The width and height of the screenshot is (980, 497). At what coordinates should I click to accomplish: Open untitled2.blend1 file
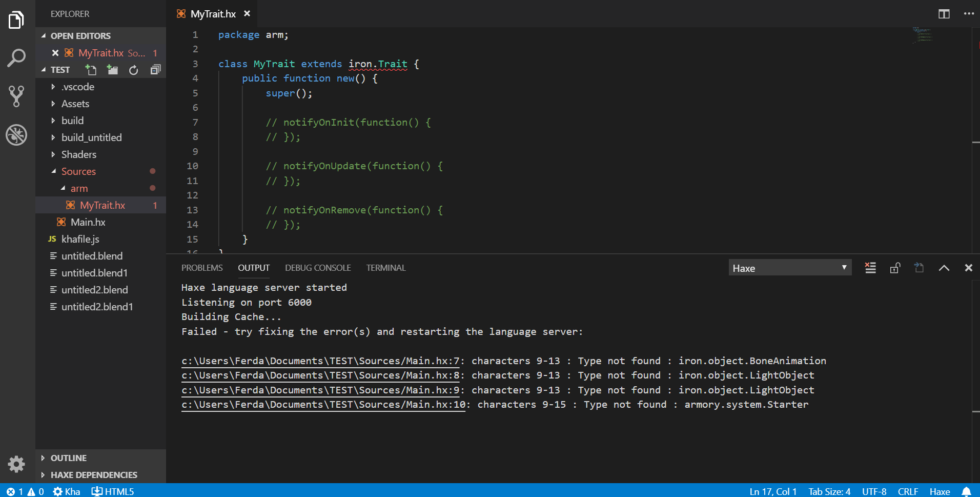[100, 307]
